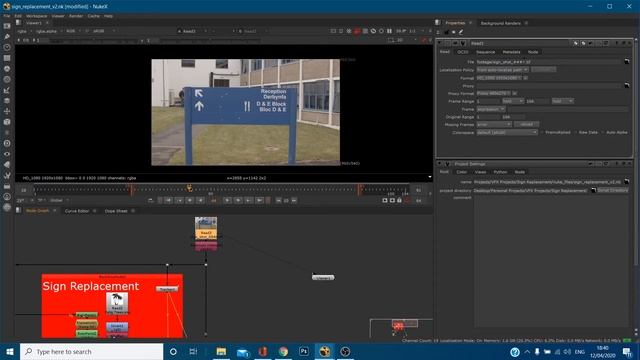This screenshot has width=640, height=360.
Task: Play the viewer backward
Action: (x=200, y=200)
